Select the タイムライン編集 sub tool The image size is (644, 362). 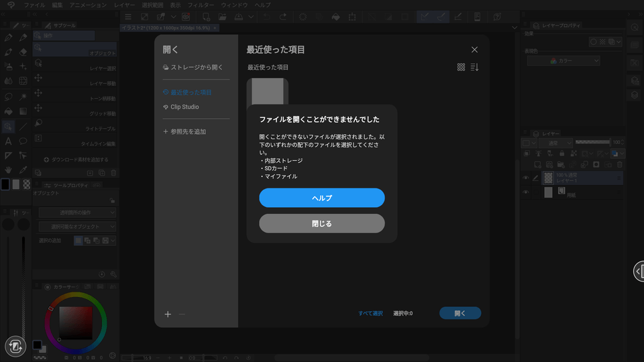click(x=74, y=140)
